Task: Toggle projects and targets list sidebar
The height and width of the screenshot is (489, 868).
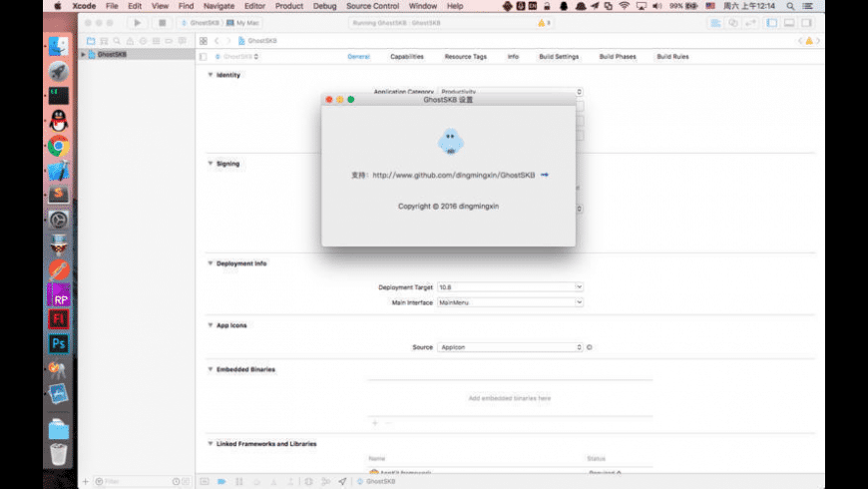Action: (x=204, y=57)
